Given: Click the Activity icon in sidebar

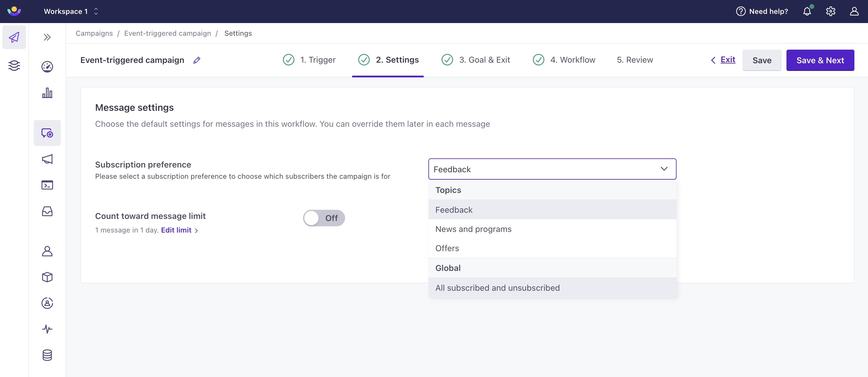Looking at the screenshot, I should (x=47, y=328).
